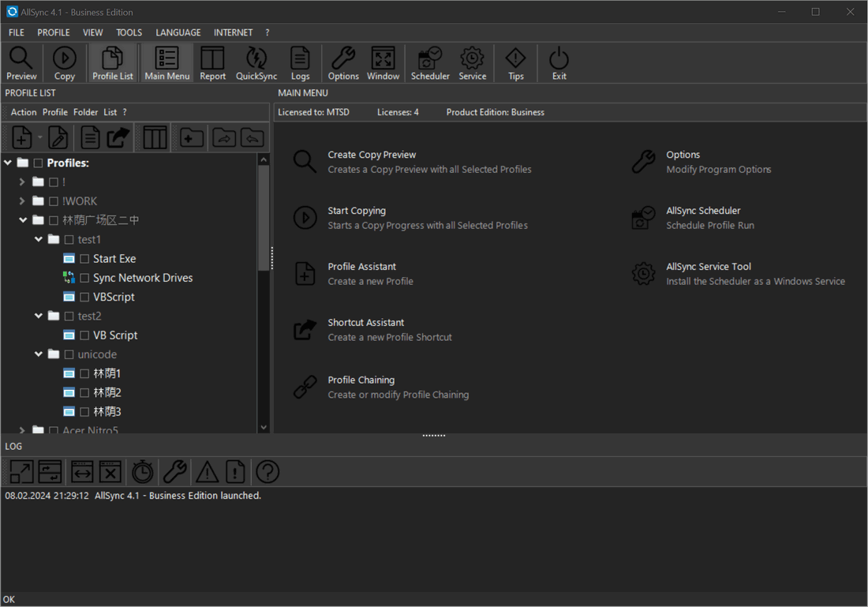Click the log warning triangle icon
Viewport: 868px width, 607px height.
tap(207, 472)
